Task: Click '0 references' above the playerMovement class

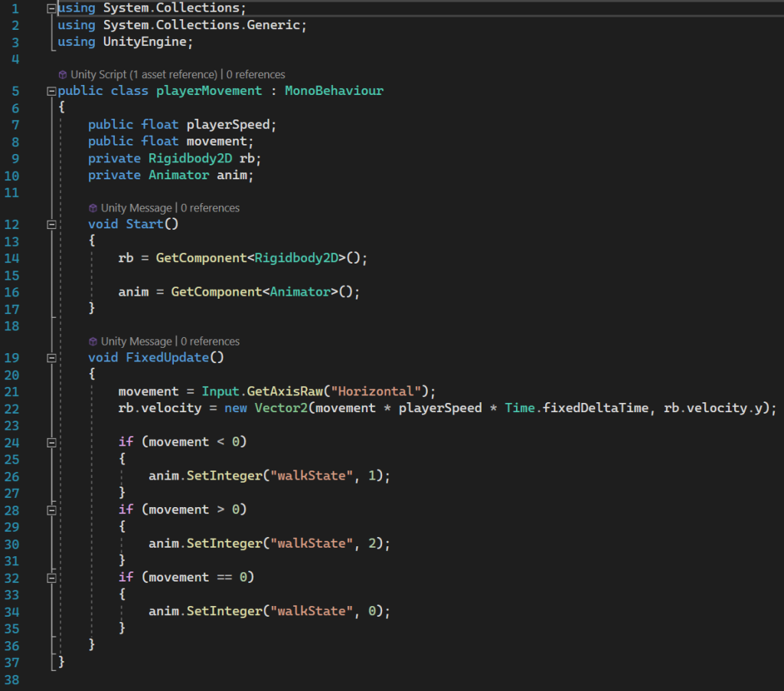Action: coord(256,74)
